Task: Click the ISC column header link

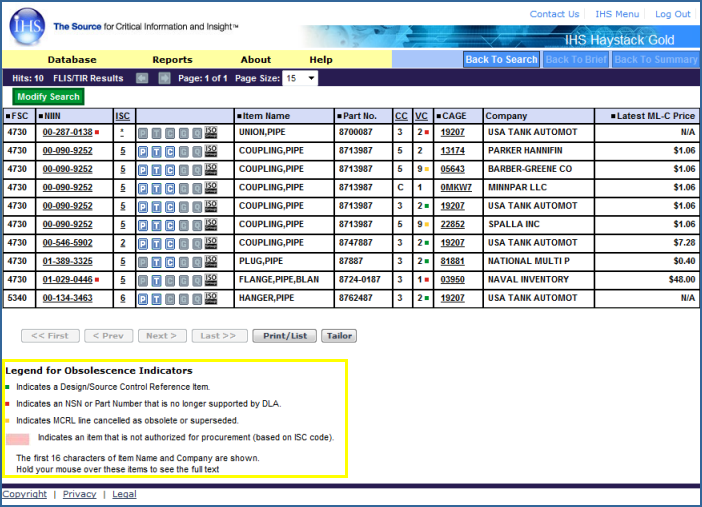Action: (123, 116)
